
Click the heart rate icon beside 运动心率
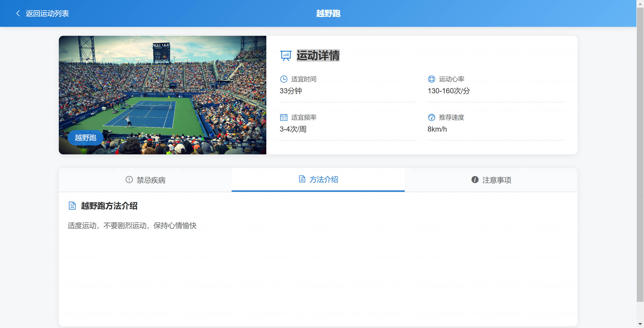click(x=432, y=79)
